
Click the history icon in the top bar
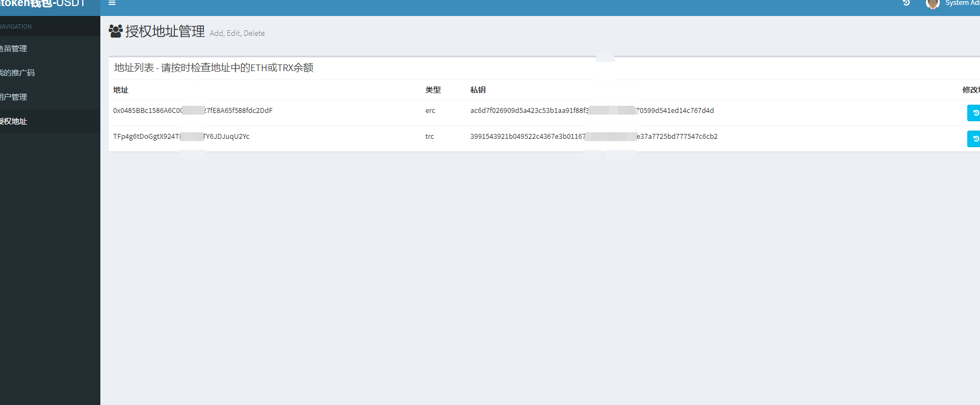click(906, 3)
